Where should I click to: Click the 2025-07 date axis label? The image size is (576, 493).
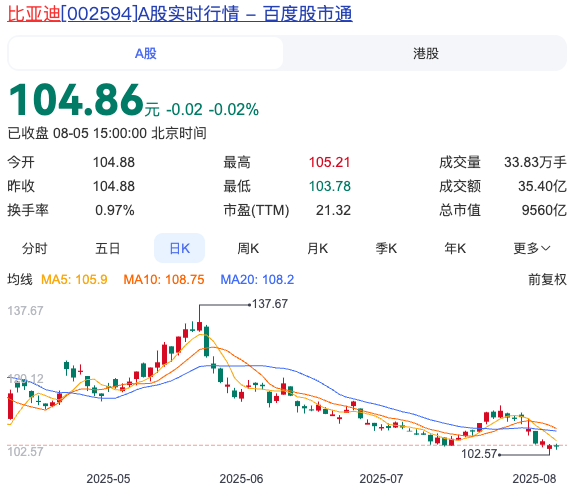point(381,479)
